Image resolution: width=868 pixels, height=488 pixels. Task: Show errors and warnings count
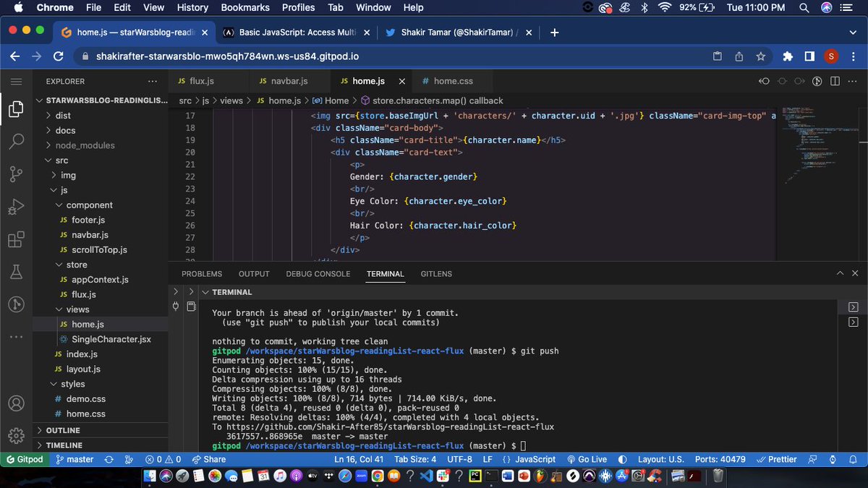(x=163, y=459)
